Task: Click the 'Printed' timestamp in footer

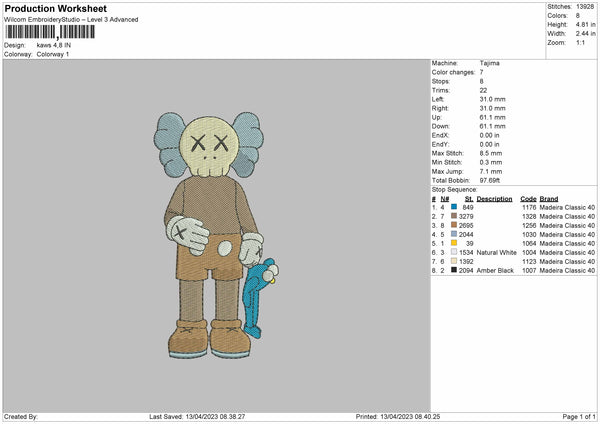Action: pos(398,417)
